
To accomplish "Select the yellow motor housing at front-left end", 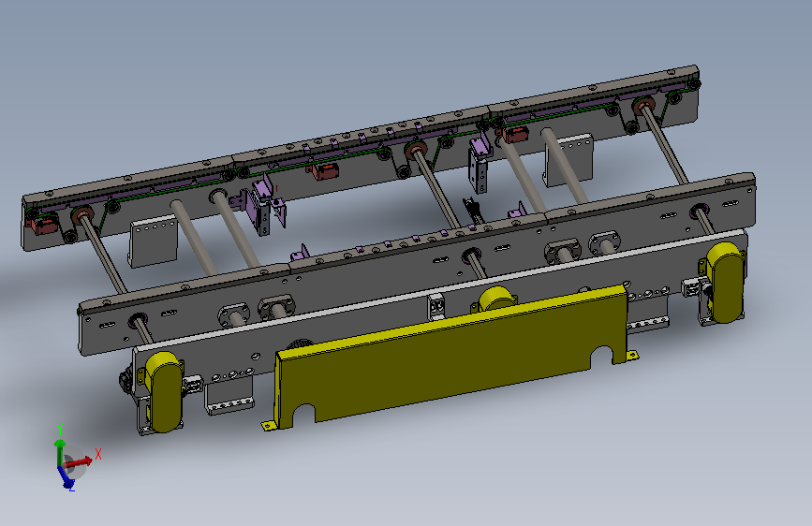I will coord(165,392).
